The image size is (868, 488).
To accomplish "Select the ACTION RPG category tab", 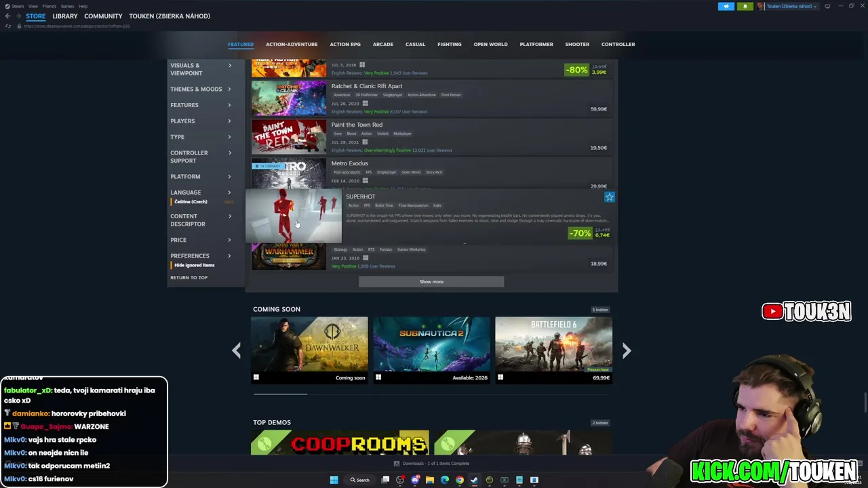I will (x=345, y=44).
